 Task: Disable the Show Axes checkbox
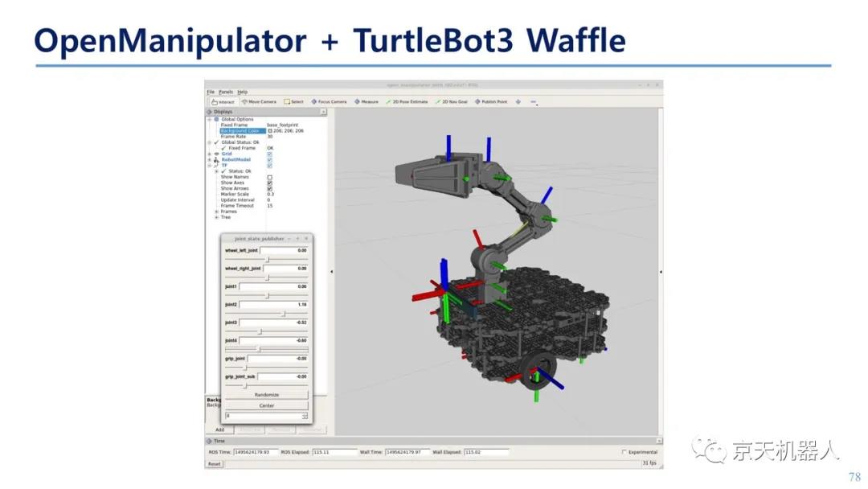[x=269, y=183]
